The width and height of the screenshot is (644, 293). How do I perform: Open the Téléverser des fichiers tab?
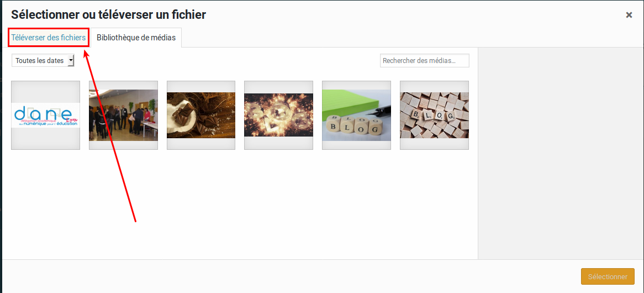click(49, 38)
